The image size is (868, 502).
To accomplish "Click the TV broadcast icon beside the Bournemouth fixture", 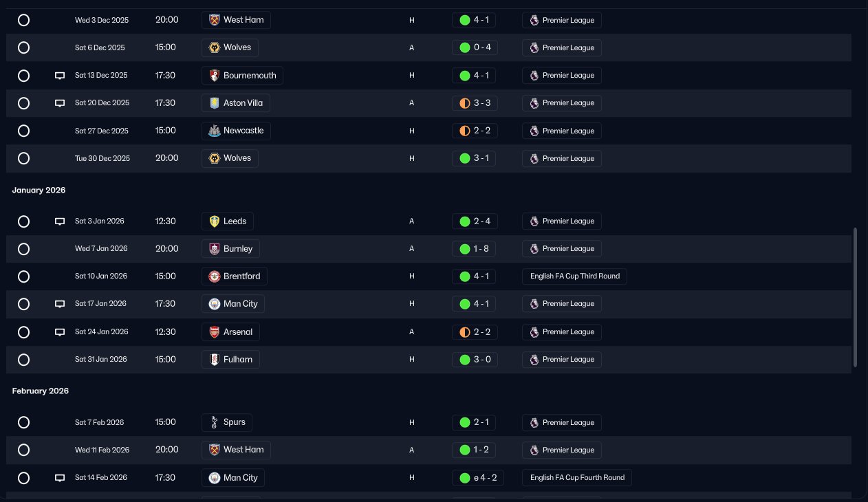I will (x=60, y=76).
